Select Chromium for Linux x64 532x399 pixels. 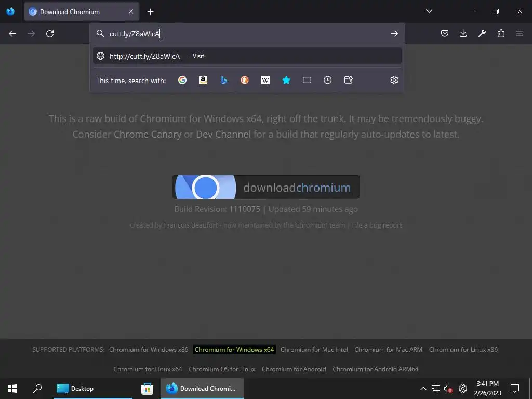pos(148,369)
